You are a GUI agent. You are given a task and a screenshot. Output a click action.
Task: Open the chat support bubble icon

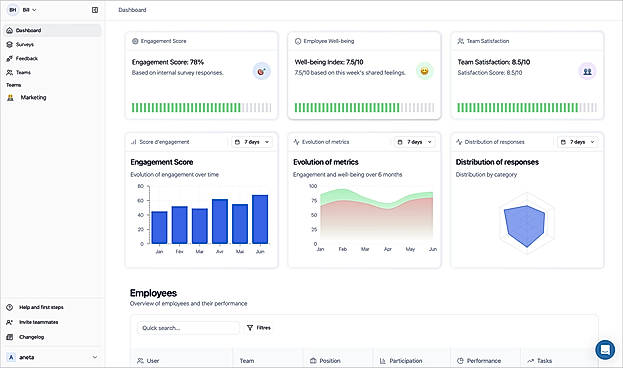coord(605,350)
